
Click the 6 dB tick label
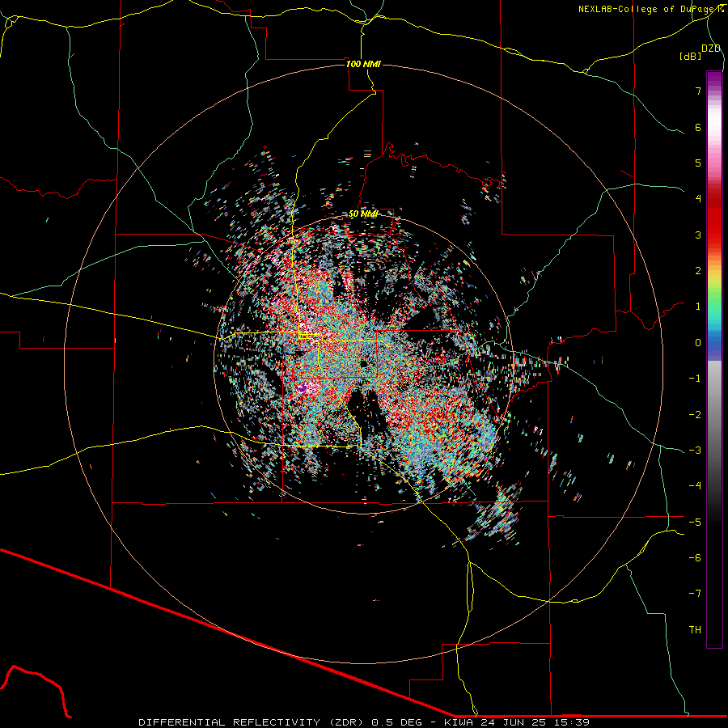click(698, 128)
